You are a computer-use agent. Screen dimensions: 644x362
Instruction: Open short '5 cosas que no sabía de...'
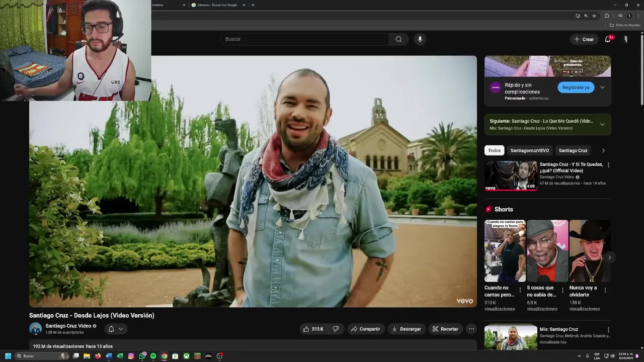[547, 250]
